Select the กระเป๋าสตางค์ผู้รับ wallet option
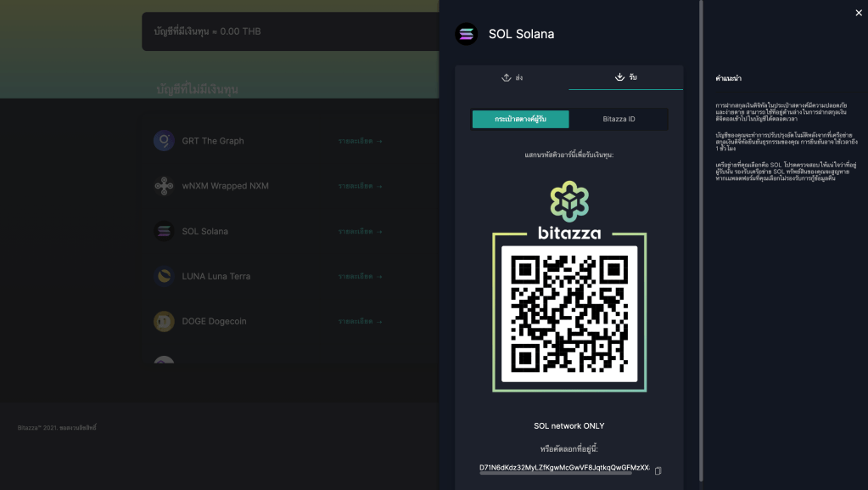This screenshot has height=490, width=868. click(520, 120)
